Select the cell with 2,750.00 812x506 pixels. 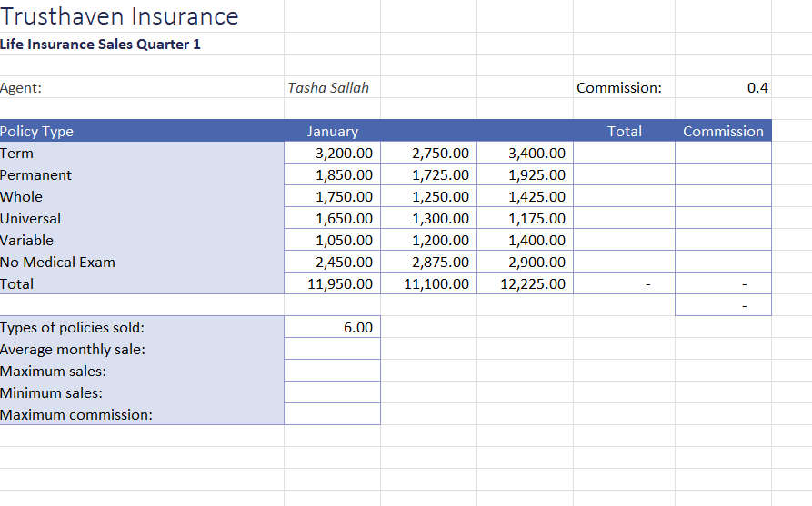click(x=428, y=153)
